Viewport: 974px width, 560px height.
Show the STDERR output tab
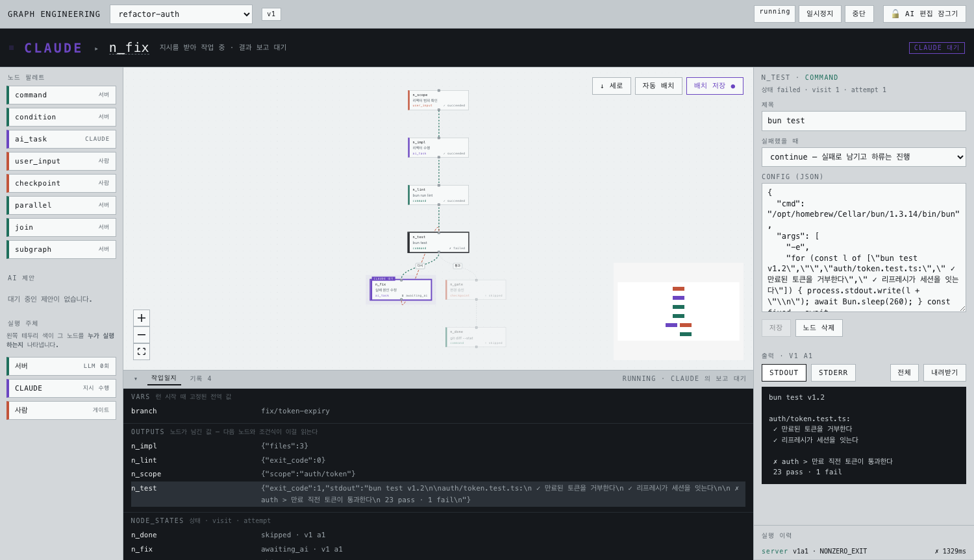(833, 372)
